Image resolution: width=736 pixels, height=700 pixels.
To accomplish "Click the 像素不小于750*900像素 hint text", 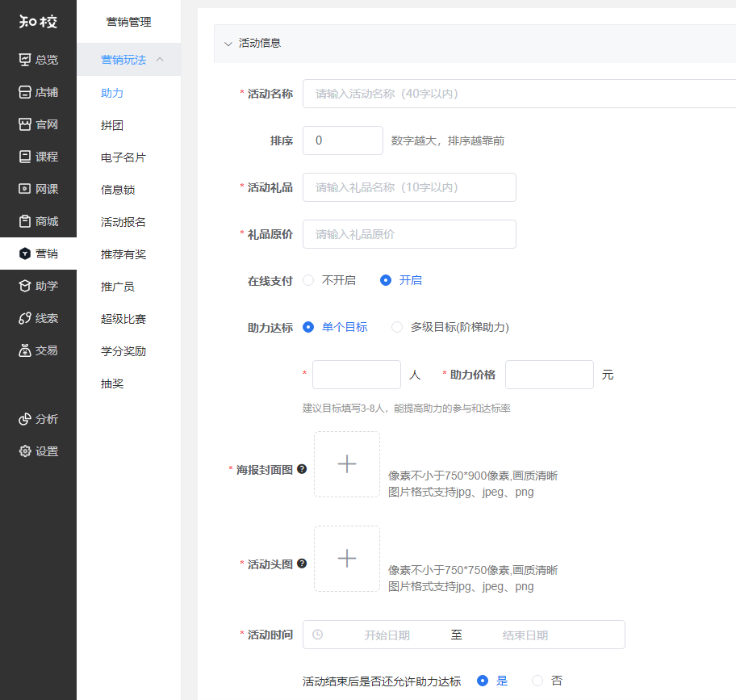I will [x=473, y=476].
